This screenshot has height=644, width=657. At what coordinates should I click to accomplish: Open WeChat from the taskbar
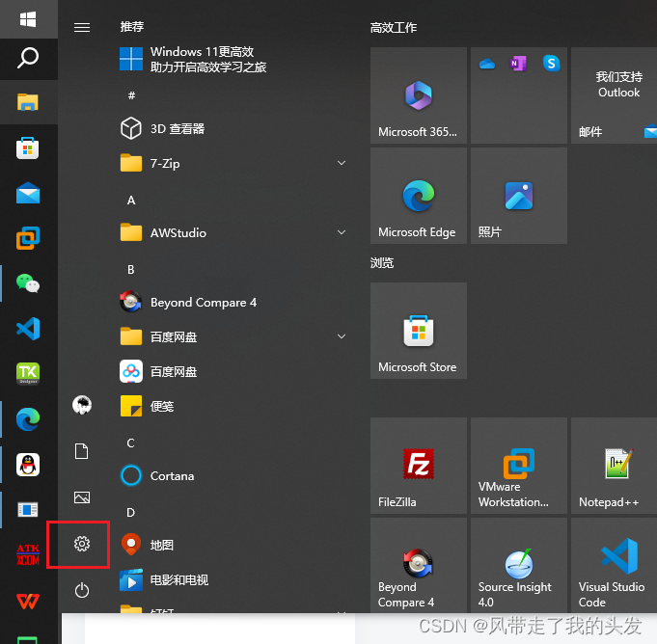point(28,283)
